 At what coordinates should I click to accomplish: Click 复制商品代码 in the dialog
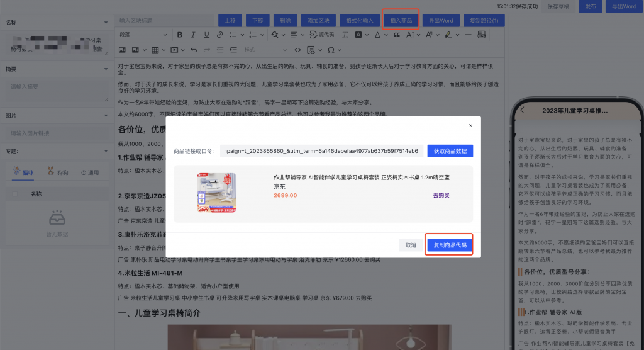coord(450,245)
